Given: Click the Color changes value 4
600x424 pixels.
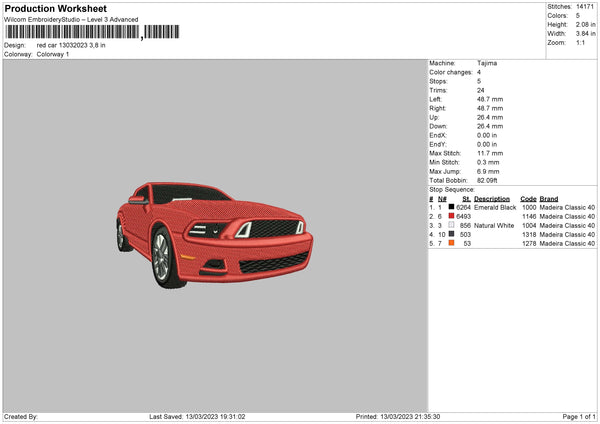Looking at the screenshot, I should (x=479, y=72).
